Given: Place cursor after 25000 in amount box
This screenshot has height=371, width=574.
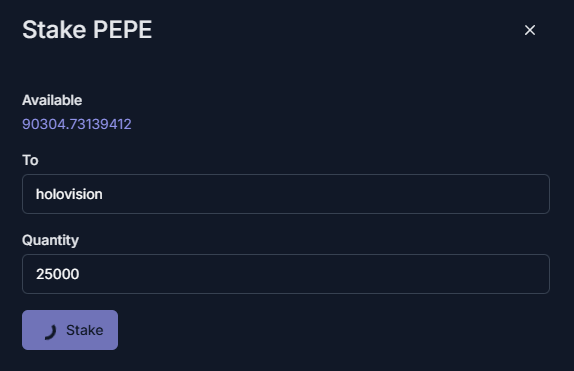Looking at the screenshot, I should click(x=80, y=274).
